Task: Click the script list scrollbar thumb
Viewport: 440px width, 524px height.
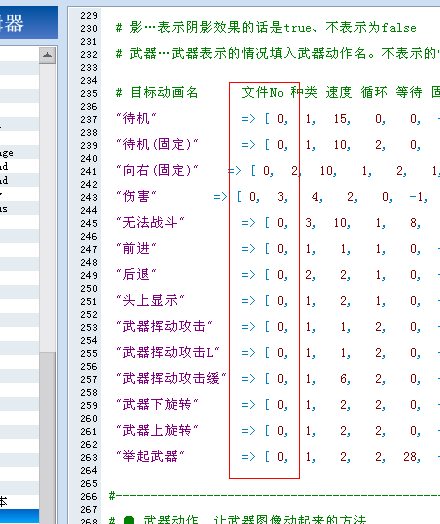Action: click(x=47, y=437)
